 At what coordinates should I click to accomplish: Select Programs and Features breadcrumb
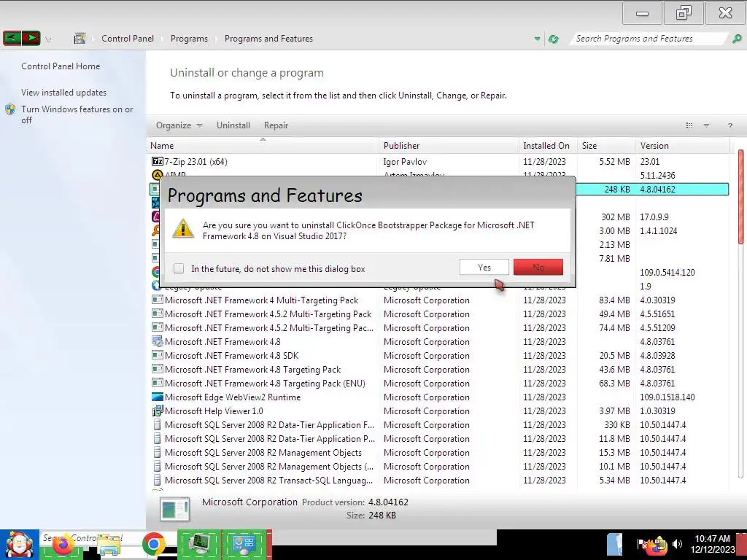pyautogui.click(x=268, y=39)
